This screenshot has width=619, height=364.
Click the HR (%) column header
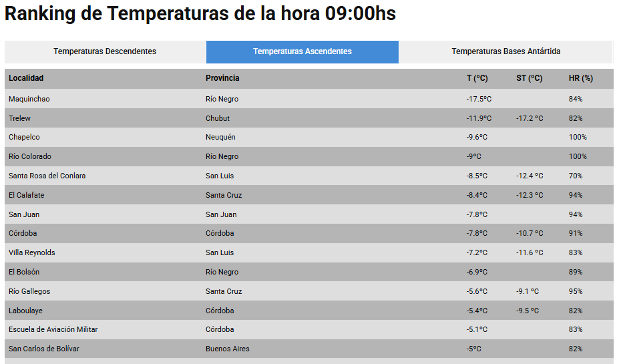pos(581,78)
